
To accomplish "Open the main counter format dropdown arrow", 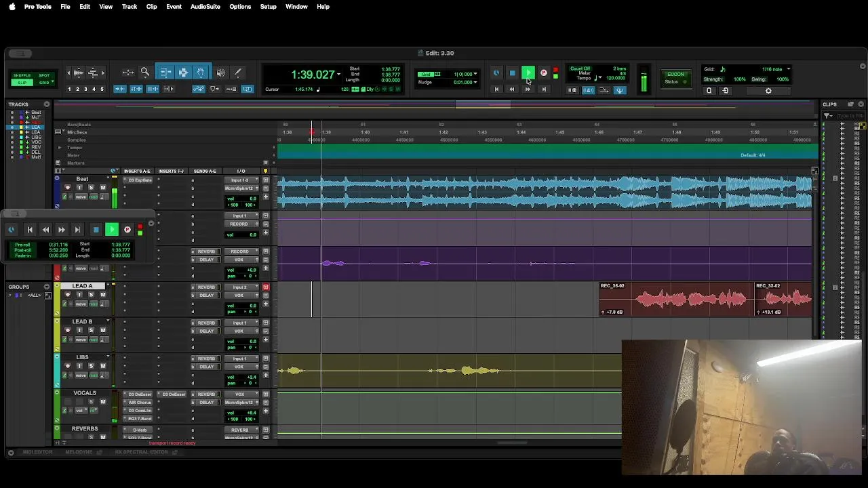I will tap(339, 74).
